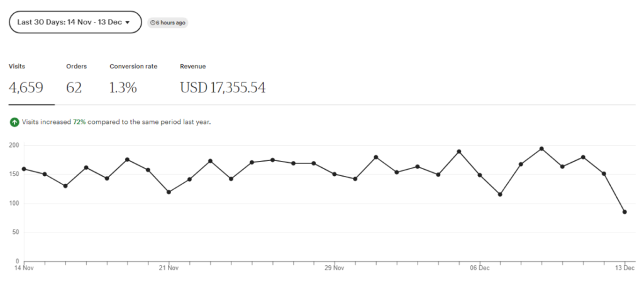Screen dimensions: 644x281
Task: Select the data point above the 06 Dec label
Action: coord(479,175)
